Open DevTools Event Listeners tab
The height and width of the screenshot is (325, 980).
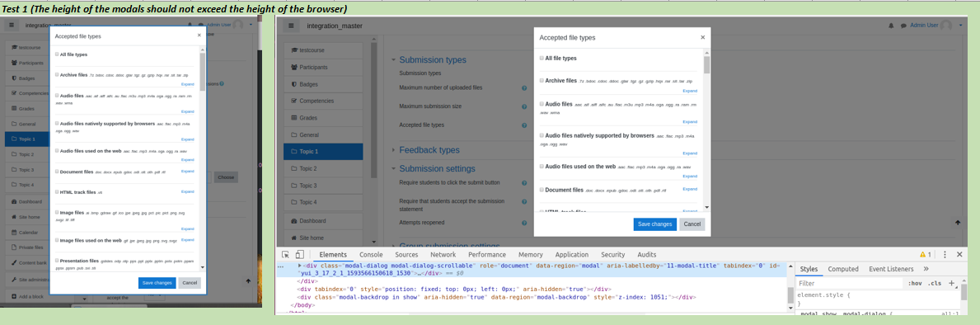tap(891, 269)
